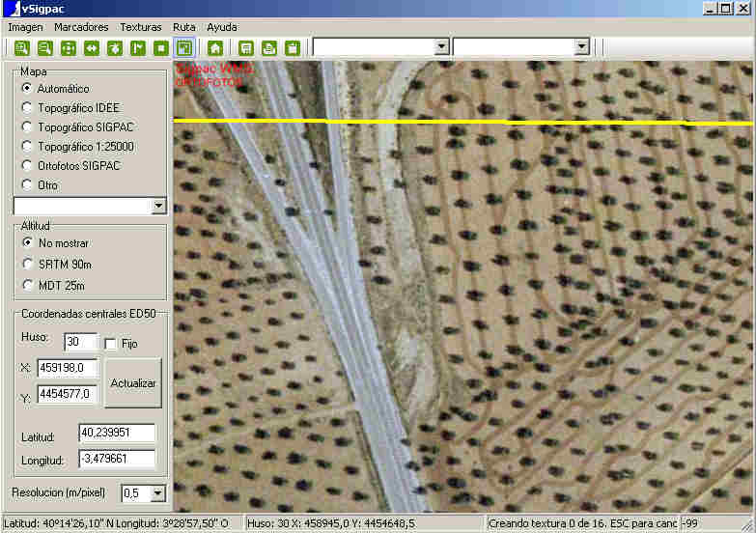The height and width of the screenshot is (533, 756).
Task: Click the clipboard paste toolbar icon
Action: click(293, 47)
